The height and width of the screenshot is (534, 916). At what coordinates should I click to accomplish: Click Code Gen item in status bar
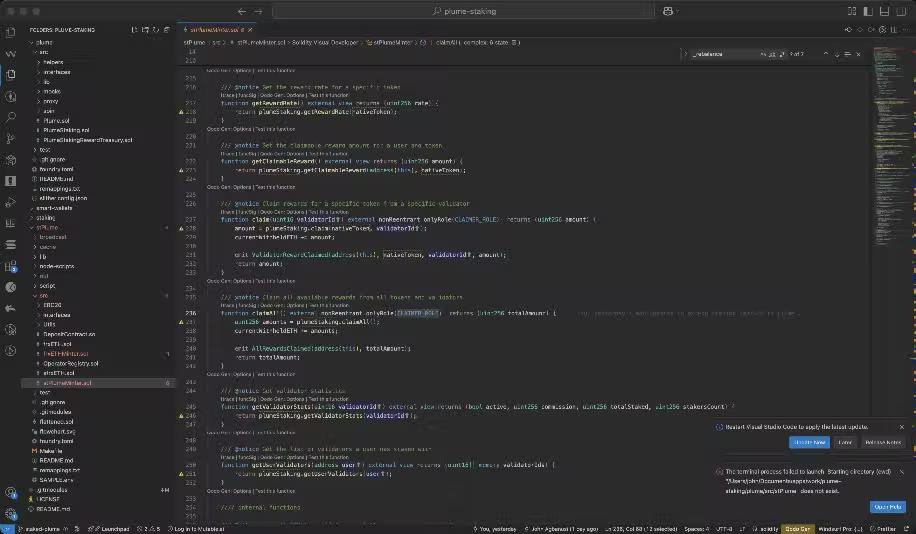797,529
